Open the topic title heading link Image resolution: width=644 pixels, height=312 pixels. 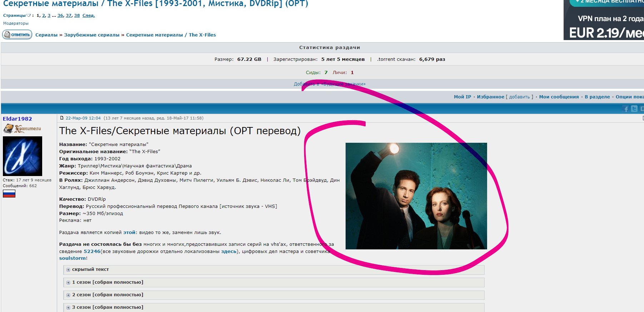(155, 4)
